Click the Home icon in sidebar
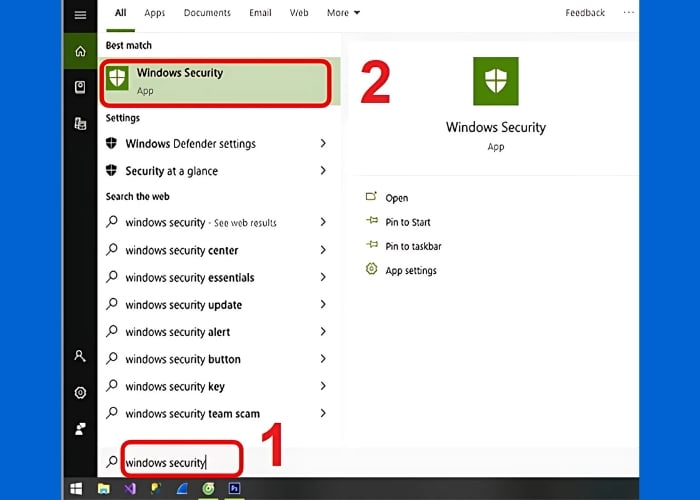The height and width of the screenshot is (500, 700). pyautogui.click(x=80, y=50)
